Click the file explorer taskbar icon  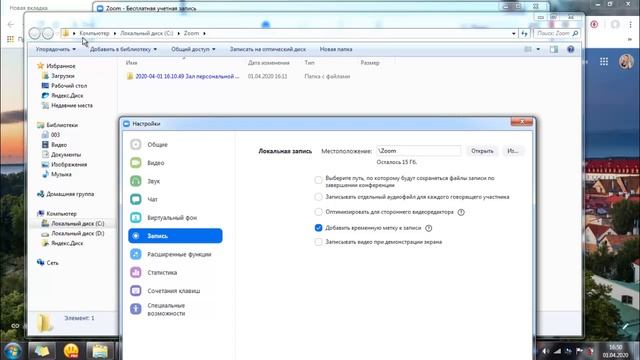pos(99,351)
